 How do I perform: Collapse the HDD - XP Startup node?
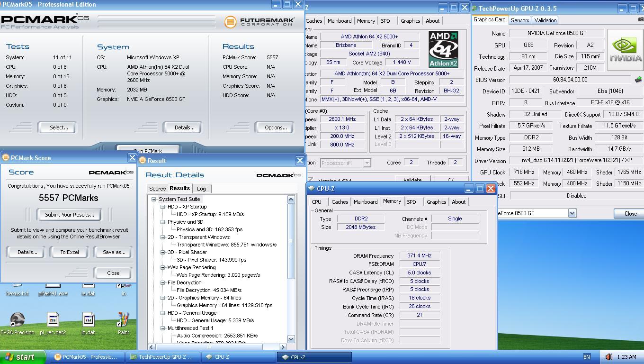(162, 207)
